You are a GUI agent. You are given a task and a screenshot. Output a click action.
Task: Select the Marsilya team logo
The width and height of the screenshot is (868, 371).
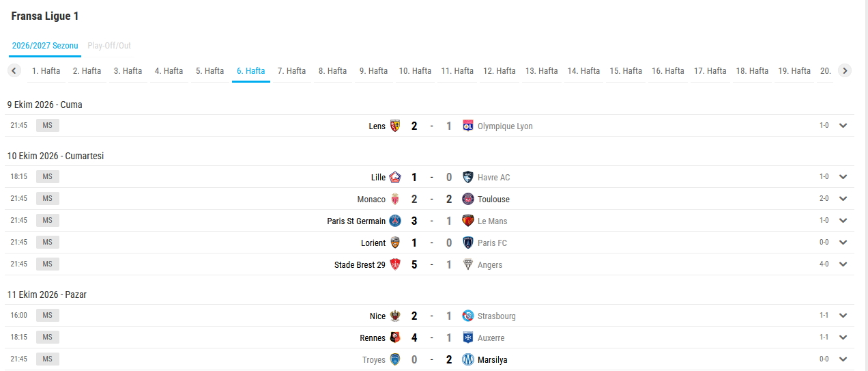pos(468,359)
